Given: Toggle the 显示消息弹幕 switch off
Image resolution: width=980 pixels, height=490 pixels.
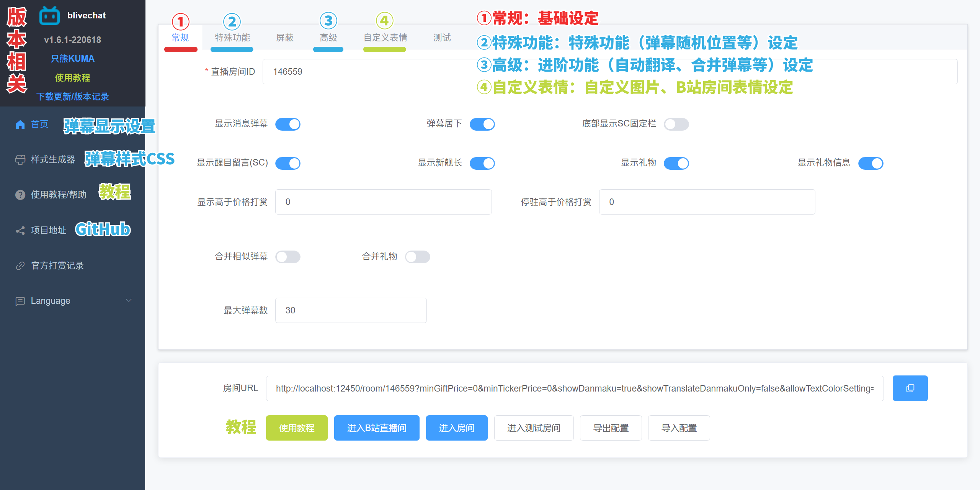Looking at the screenshot, I should (x=288, y=124).
